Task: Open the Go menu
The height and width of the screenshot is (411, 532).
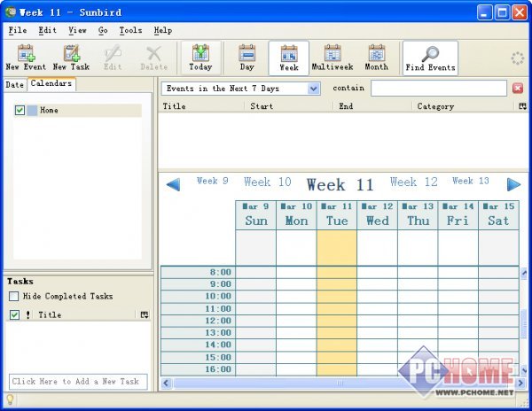Action: click(x=103, y=30)
